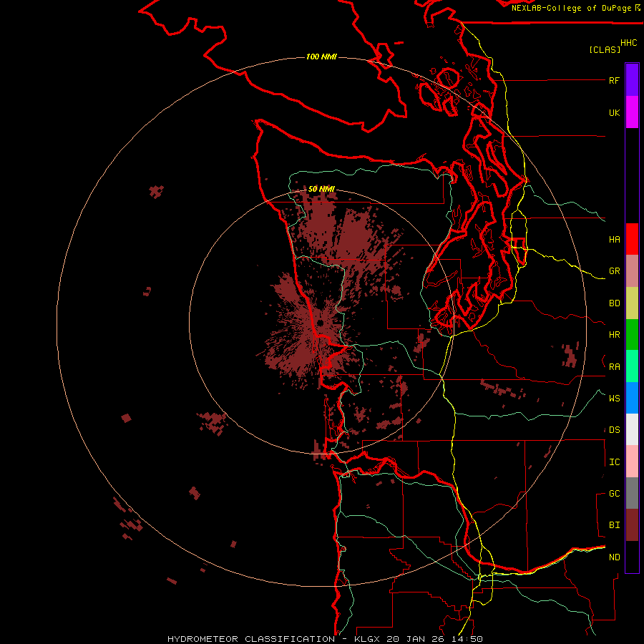Click the 14:50 timestamp
Viewport: 644px width, 644px height.
click(469, 639)
